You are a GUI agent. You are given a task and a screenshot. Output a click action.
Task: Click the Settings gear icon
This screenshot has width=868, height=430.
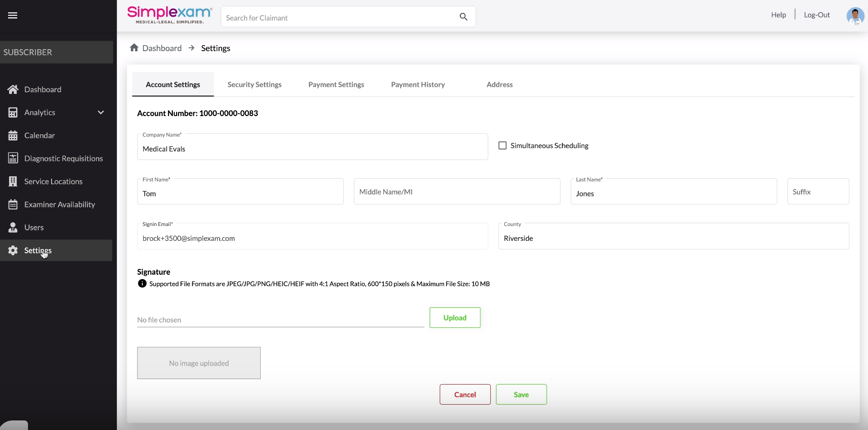coord(13,250)
